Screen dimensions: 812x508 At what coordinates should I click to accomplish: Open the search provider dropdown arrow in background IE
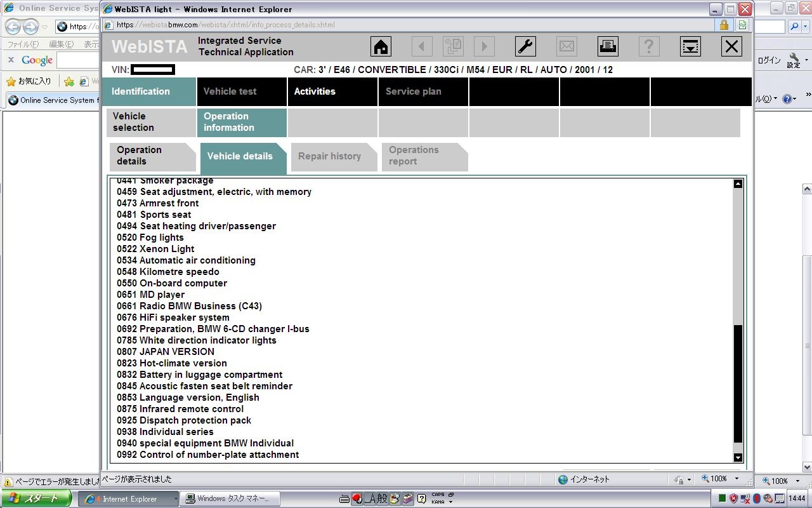[x=806, y=27]
